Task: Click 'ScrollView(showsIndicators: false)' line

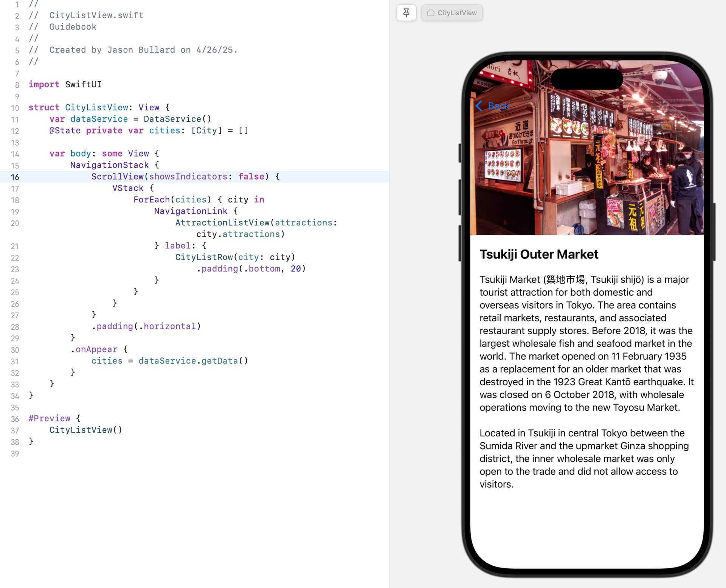Action: [186, 177]
